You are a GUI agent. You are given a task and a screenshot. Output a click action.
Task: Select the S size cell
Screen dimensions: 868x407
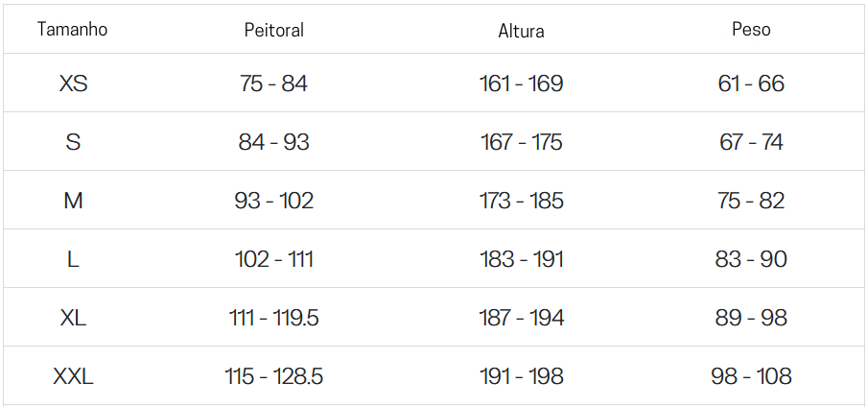73,142
